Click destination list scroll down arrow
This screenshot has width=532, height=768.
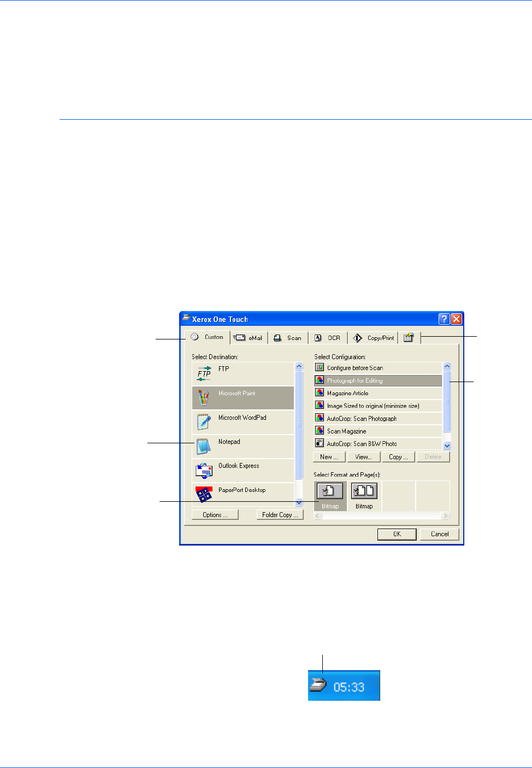pyautogui.click(x=299, y=503)
